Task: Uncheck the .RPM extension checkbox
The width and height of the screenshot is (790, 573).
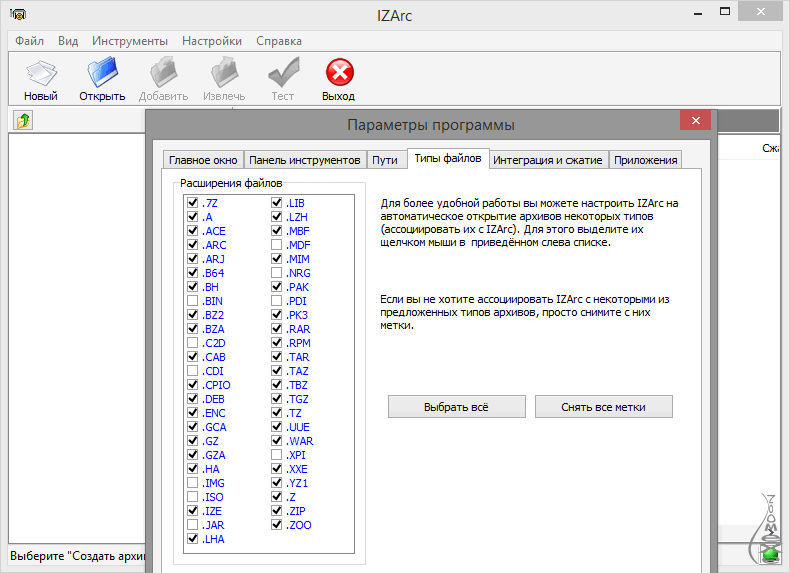Action: point(277,343)
